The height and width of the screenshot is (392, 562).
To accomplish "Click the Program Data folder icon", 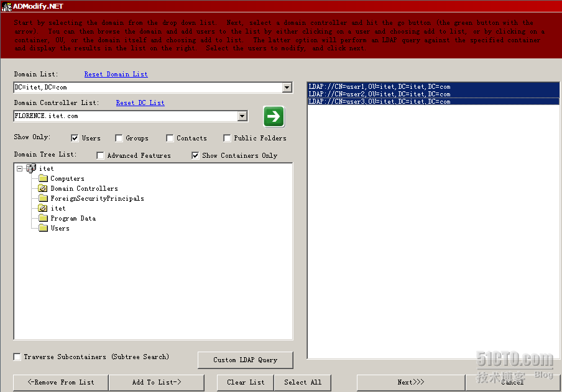I will point(43,218).
